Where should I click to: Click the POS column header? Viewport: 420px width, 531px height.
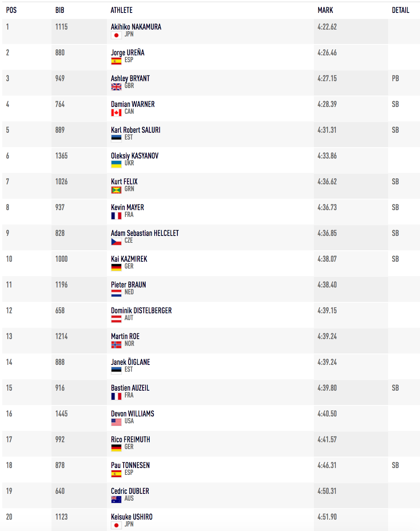[x=11, y=10]
